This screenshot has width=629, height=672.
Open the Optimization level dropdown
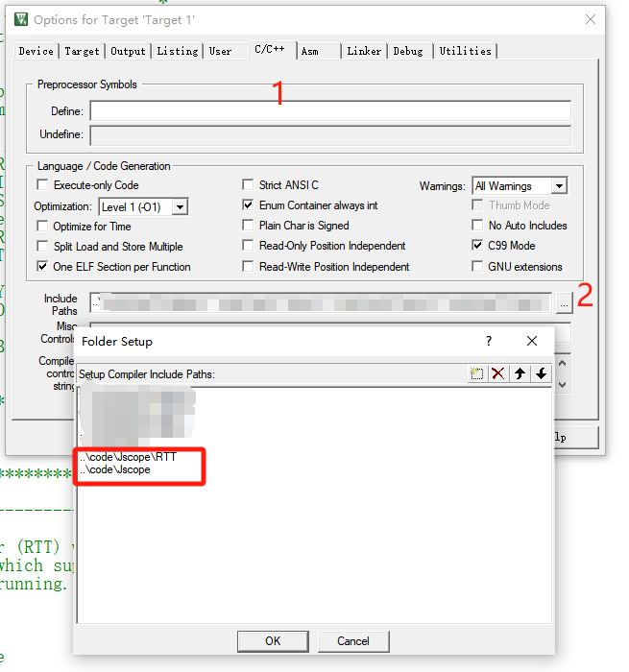pyautogui.click(x=181, y=207)
